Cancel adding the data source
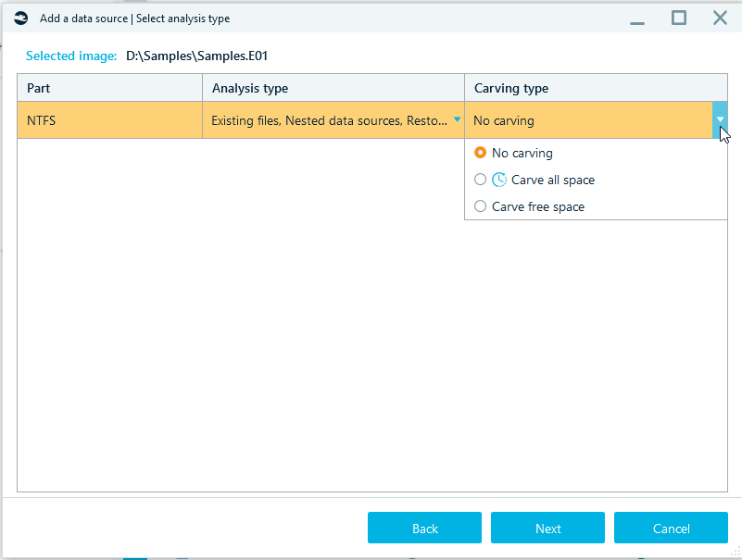 point(671,528)
